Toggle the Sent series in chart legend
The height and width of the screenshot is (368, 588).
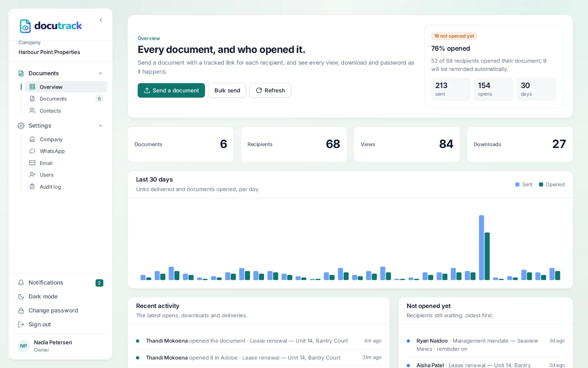click(x=524, y=184)
